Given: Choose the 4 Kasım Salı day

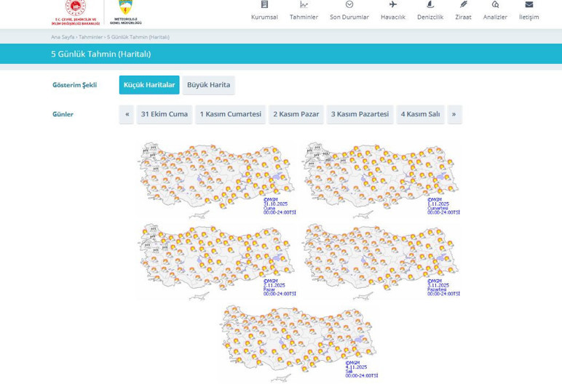Looking at the screenshot, I should click(x=420, y=114).
